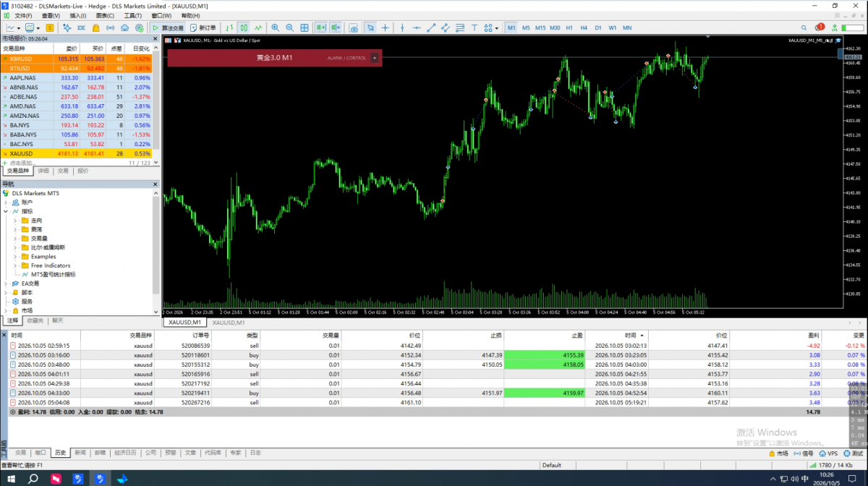Switch to the 历史 tab
The width and height of the screenshot is (868, 486).
[x=60, y=453]
